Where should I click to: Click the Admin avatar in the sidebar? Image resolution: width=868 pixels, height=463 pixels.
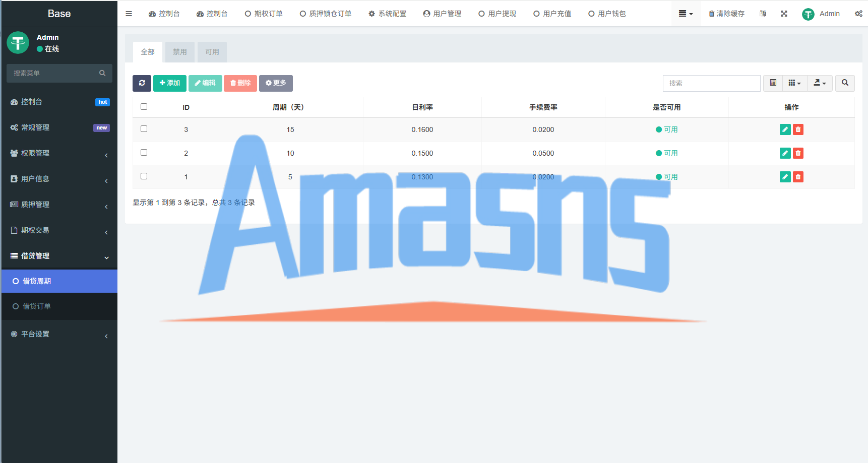coord(18,43)
